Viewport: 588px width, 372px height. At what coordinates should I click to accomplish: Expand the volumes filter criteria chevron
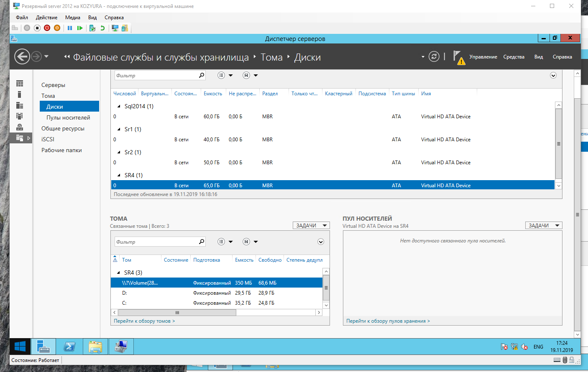[x=321, y=242]
